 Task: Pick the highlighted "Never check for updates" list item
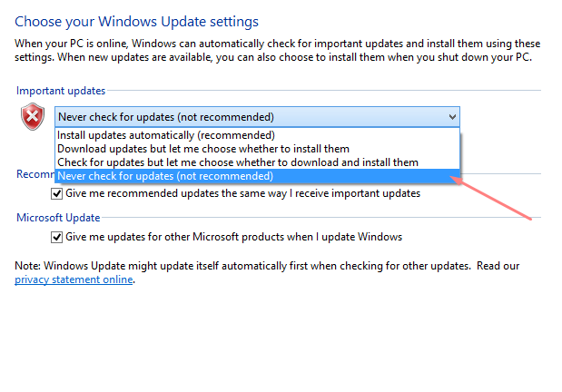click(164, 176)
